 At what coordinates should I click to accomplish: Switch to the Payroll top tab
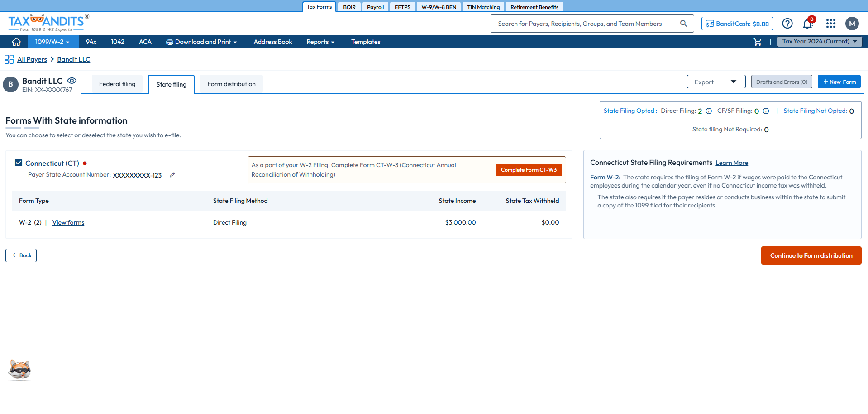[375, 7]
